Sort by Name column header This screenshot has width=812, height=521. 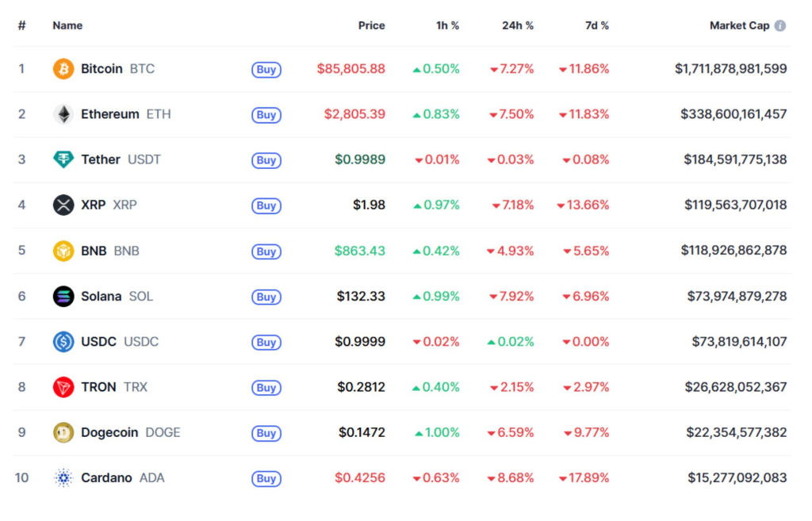(x=67, y=25)
